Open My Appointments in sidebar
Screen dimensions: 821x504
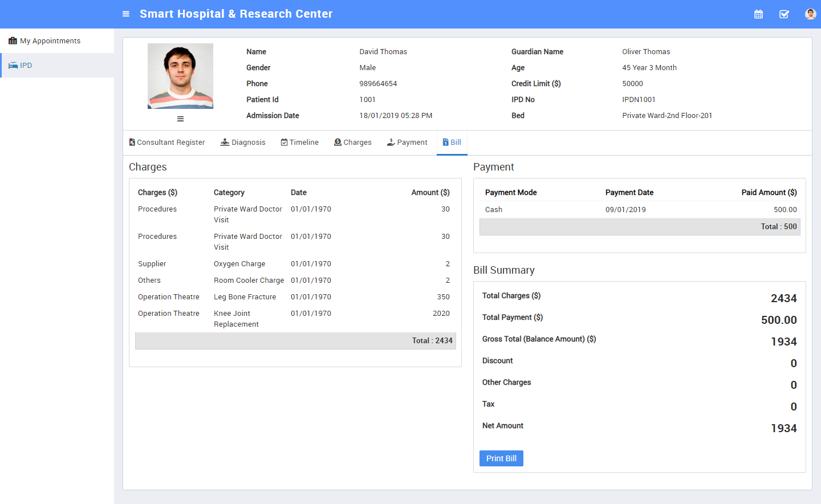50,41
